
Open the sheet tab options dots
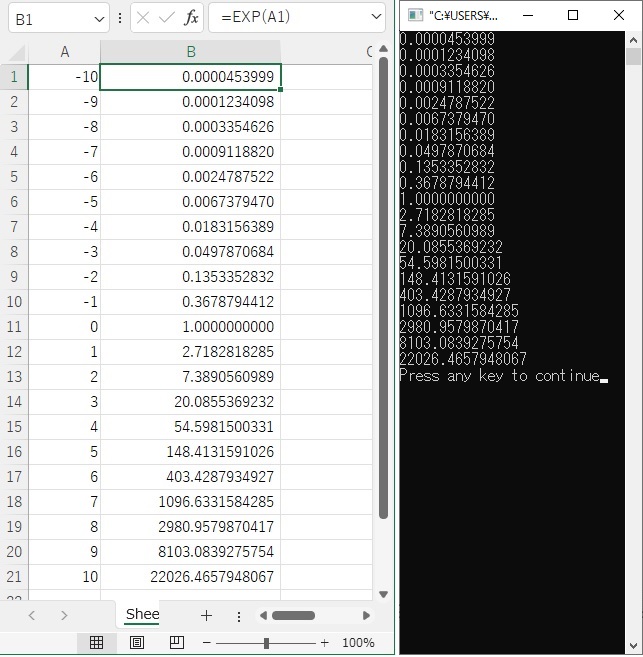point(238,616)
